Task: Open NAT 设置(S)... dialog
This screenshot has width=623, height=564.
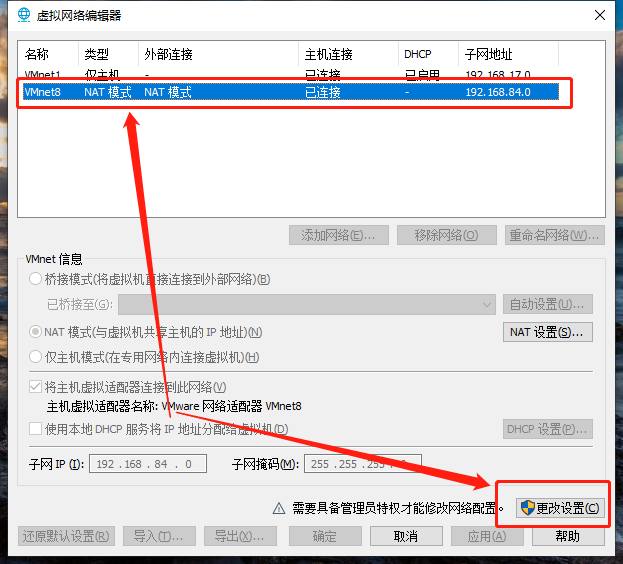Action: click(x=548, y=332)
